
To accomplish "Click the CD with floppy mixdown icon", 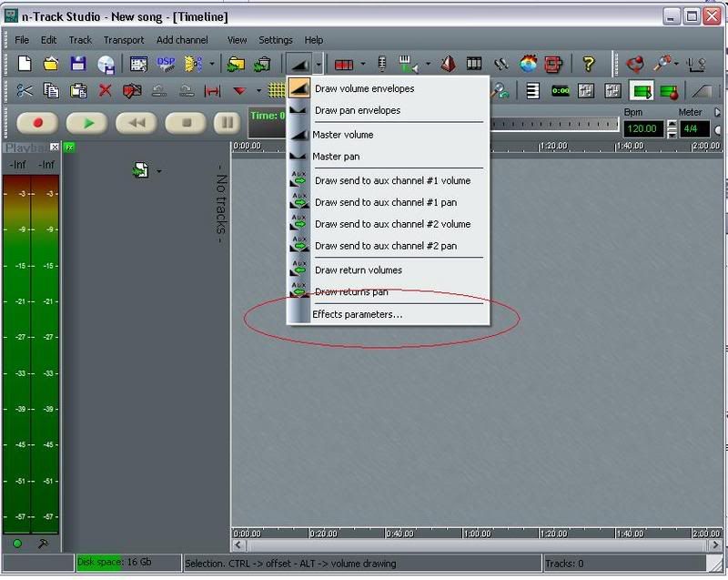I will point(106,64).
